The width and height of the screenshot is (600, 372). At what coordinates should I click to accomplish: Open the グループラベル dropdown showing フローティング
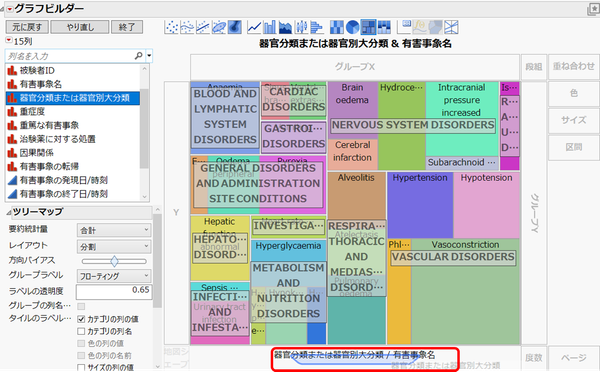(x=114, y=276)
